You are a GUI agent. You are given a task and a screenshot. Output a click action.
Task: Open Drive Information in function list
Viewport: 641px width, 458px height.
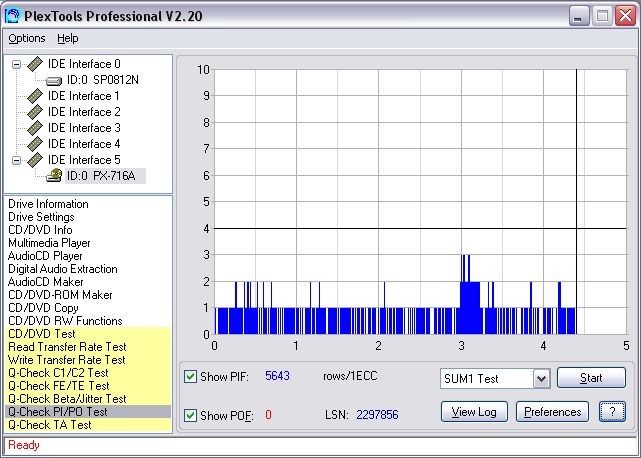click(48, 204)
